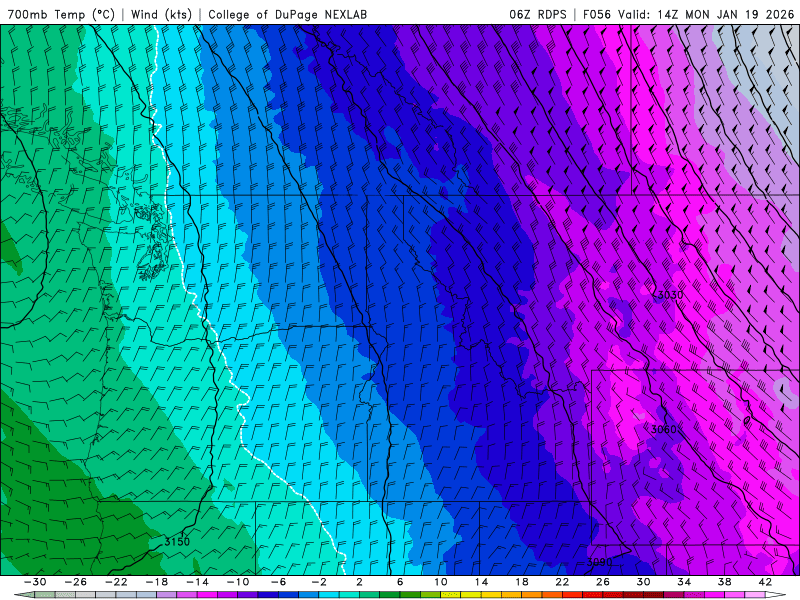Select the −10 value on the temperature scale

click(238, 582)
